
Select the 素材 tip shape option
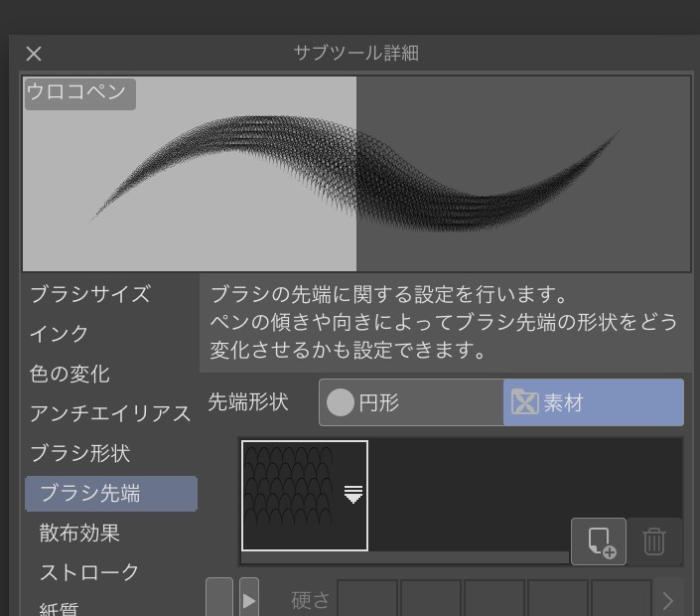click(x=593, y=402)
